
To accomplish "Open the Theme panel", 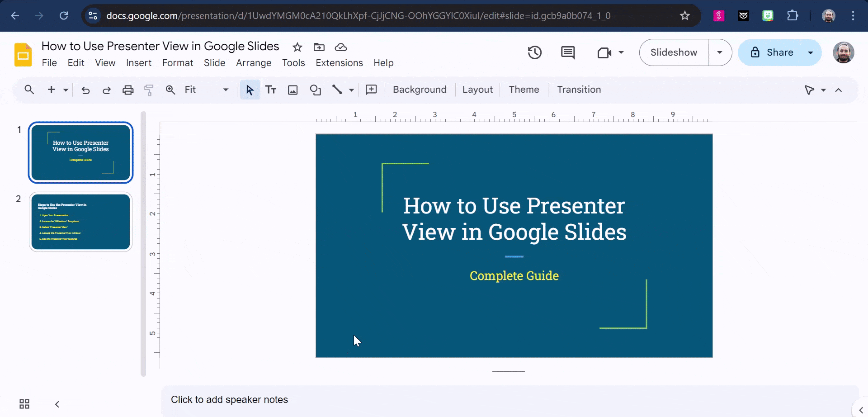I will (524, 90).
